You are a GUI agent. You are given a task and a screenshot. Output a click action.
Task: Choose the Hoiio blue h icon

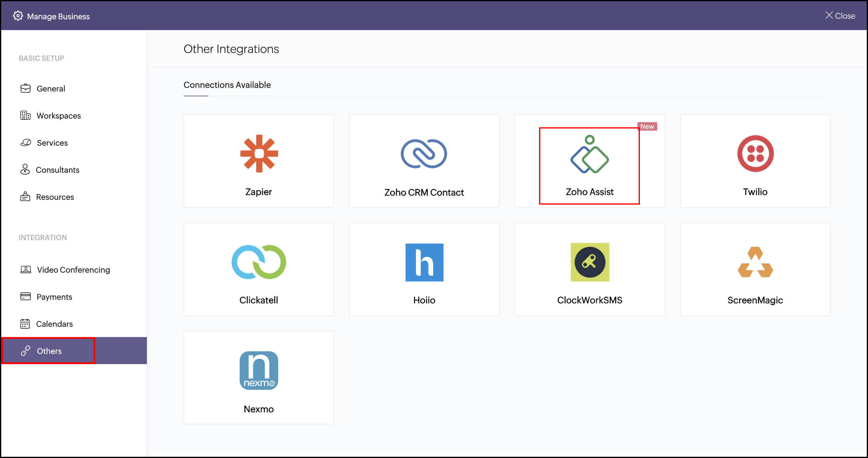click(x=424, y=262)
